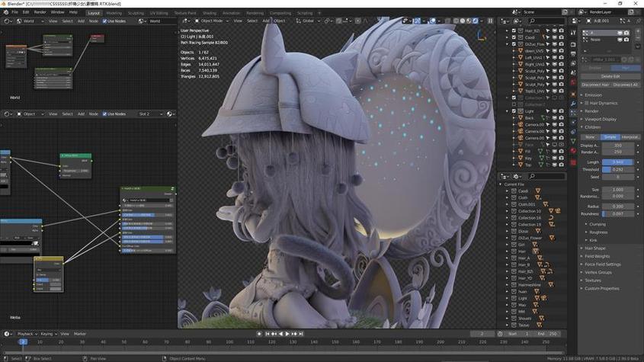Jump to the next keyframe

pos(294,334)
